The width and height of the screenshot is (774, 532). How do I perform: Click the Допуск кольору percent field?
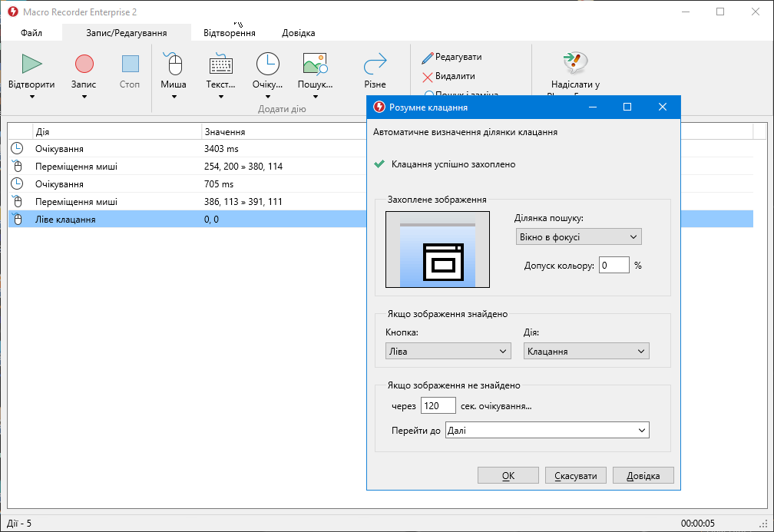[614, 265]
